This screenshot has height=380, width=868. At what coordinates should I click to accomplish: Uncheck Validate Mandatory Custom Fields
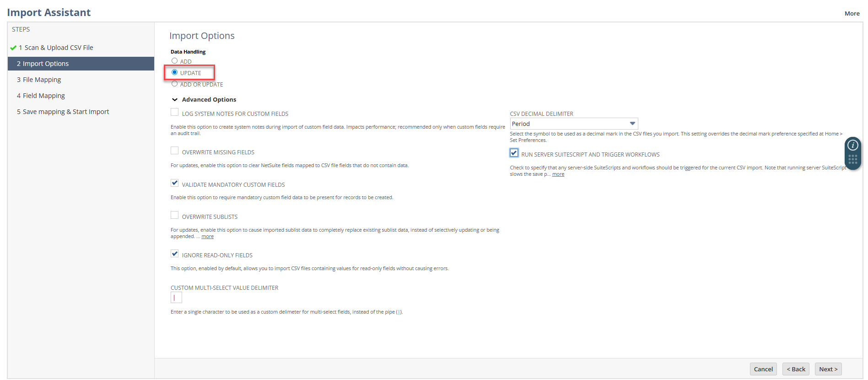(174, 183)
